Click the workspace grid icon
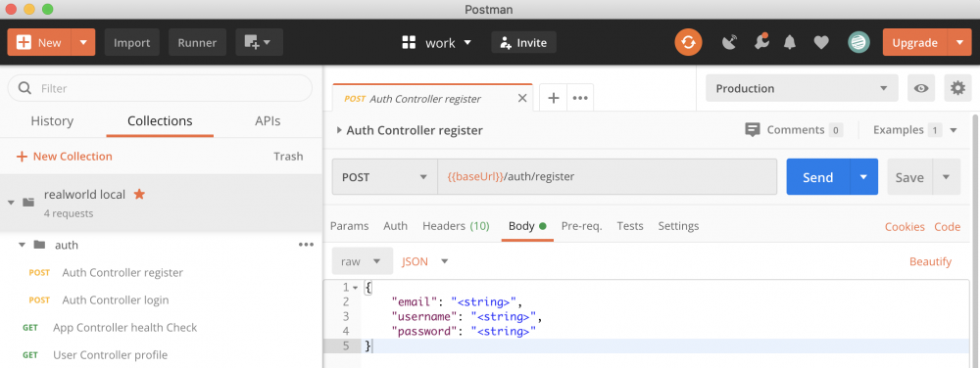This screenshot has width=980, height=368. click(x=409, y=42)
